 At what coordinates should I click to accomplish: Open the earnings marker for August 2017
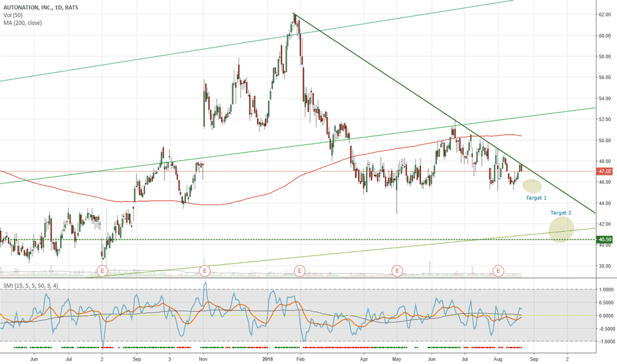[102, 271]
